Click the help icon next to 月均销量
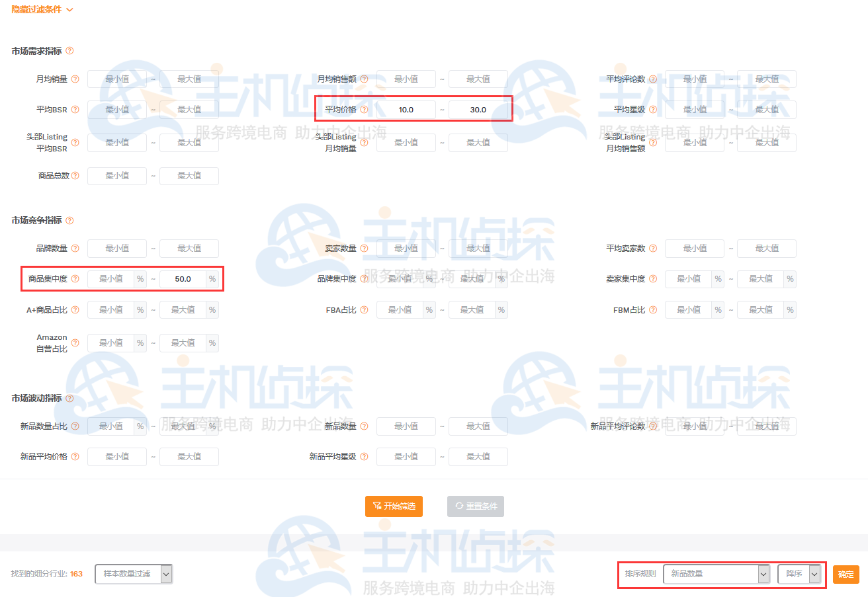 tap(75, 79)
